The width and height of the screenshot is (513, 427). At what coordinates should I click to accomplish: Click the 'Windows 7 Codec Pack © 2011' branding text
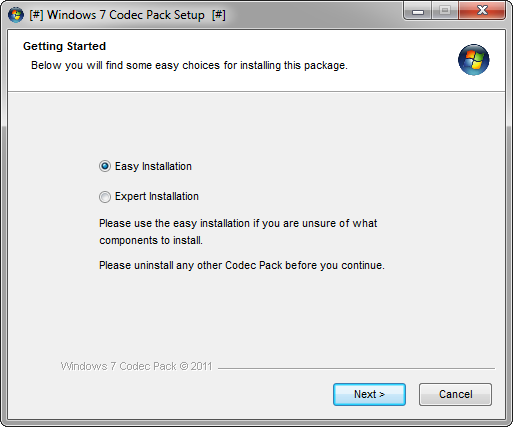point(136,366)
